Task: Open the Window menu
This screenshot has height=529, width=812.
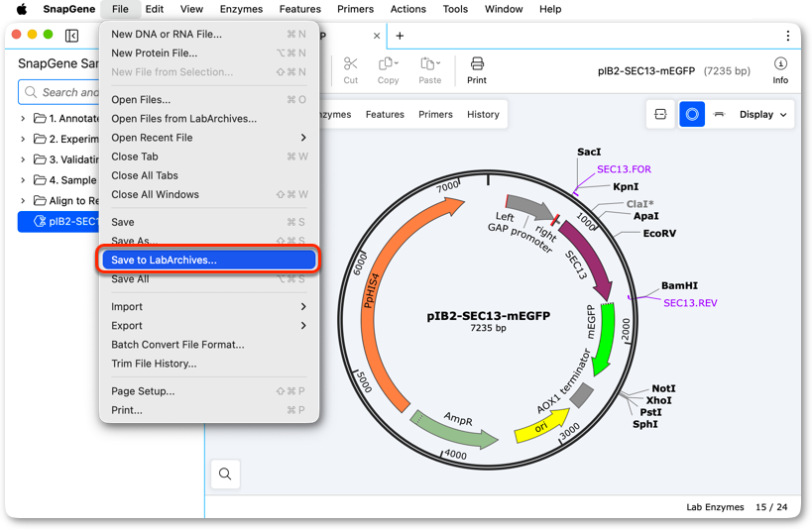Action: point(504,9)
